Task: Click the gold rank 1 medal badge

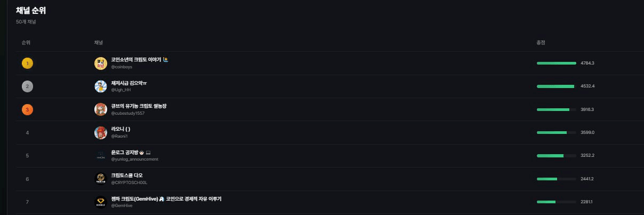Action: coord(27,63)
